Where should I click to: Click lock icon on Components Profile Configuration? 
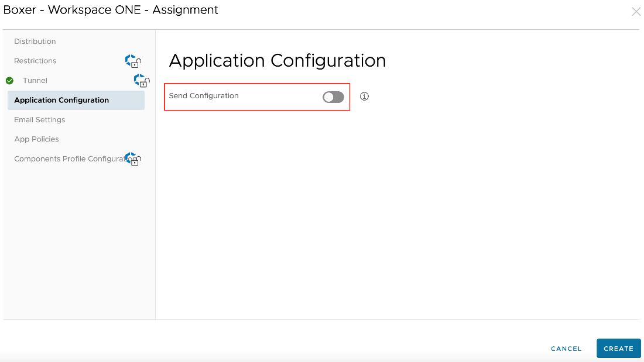(133, 159)
